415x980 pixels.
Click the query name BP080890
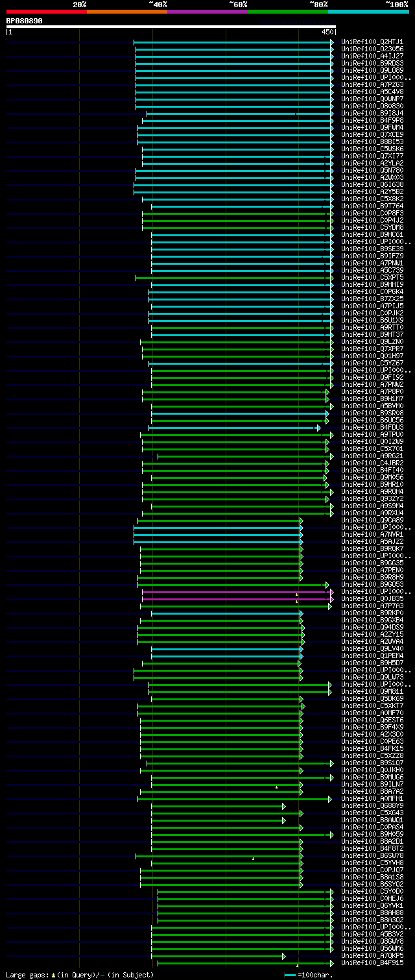25,21
